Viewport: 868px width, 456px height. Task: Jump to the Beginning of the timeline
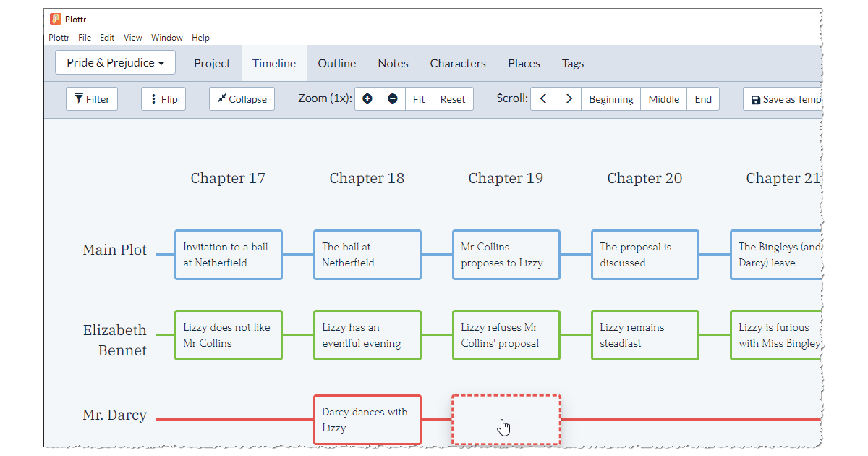coord(611,99)
